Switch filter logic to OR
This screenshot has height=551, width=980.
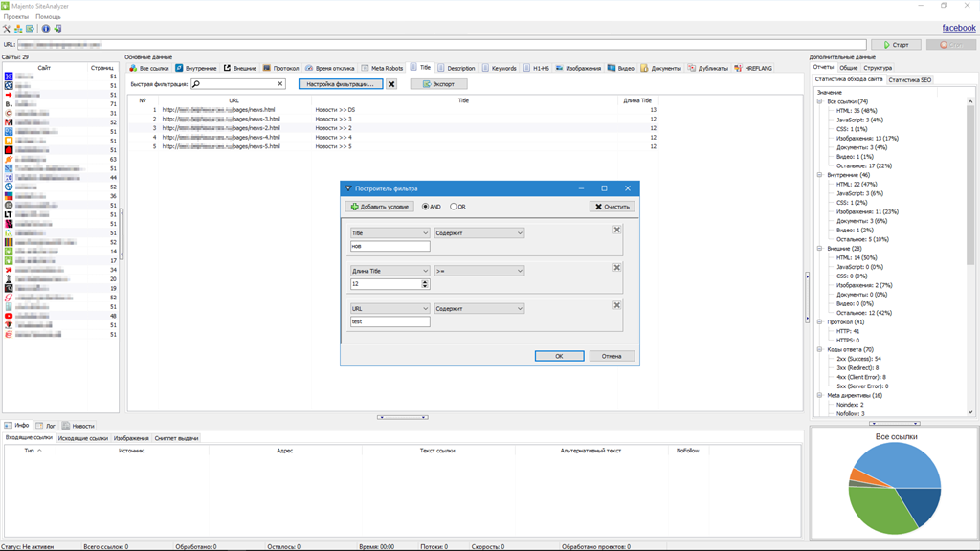(x=453, y=206)
